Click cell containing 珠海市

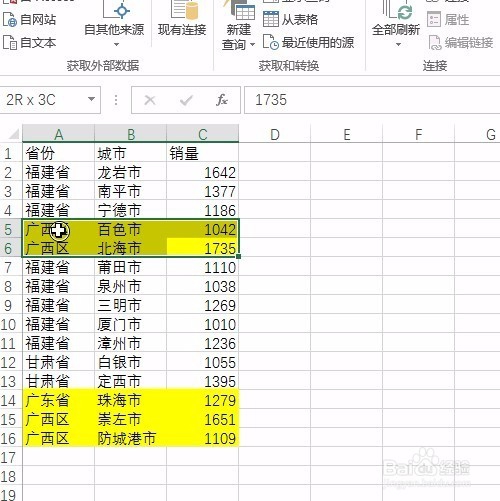[x=131, y=400]
